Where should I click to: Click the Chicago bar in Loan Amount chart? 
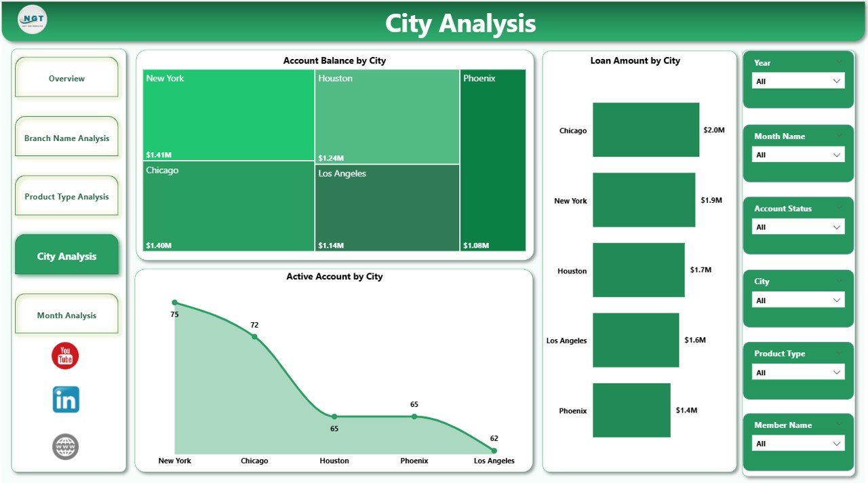coord(645,130)
